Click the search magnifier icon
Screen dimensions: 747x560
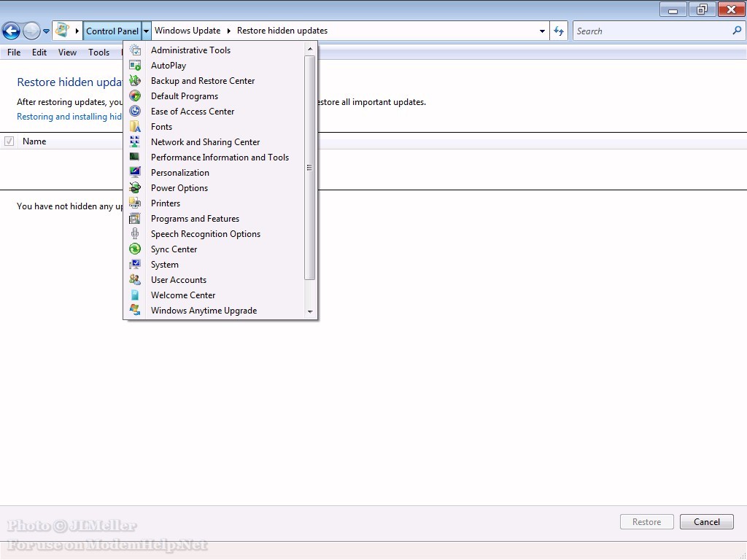(737, 31)
